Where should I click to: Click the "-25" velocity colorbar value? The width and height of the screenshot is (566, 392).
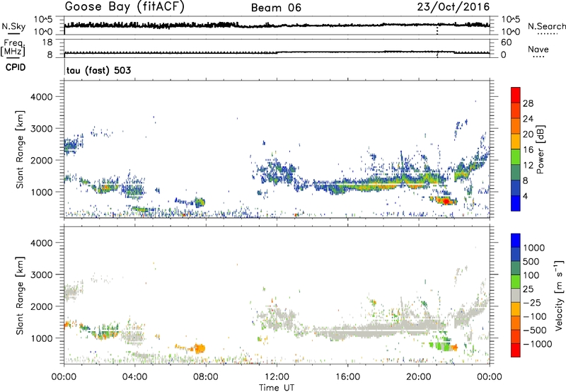tap(533, 302)
